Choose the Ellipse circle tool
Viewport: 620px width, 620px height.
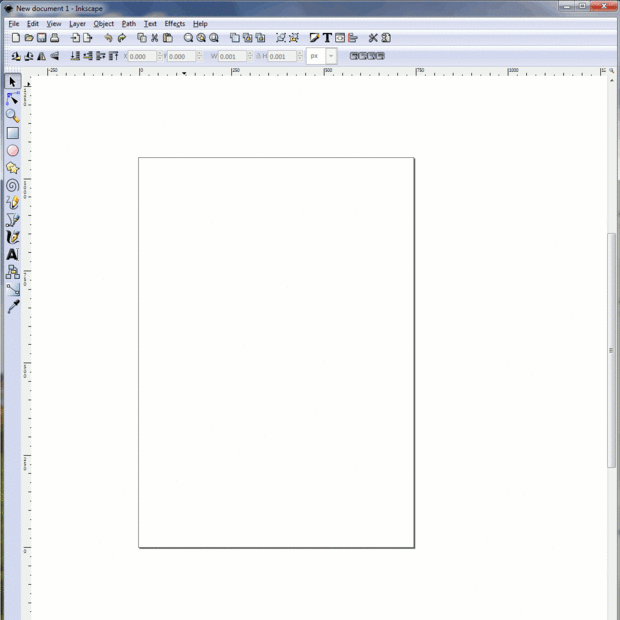[x=13, y=151]
